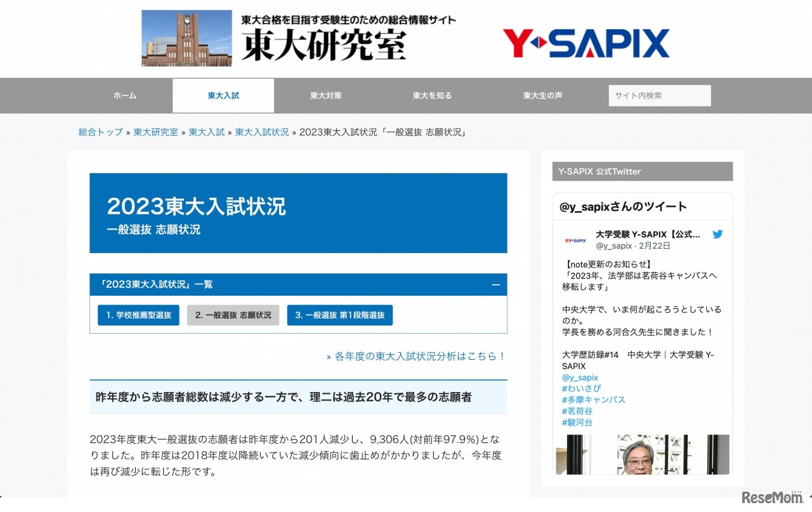Select 東大対策 in the navigation bar

point(325,95)
